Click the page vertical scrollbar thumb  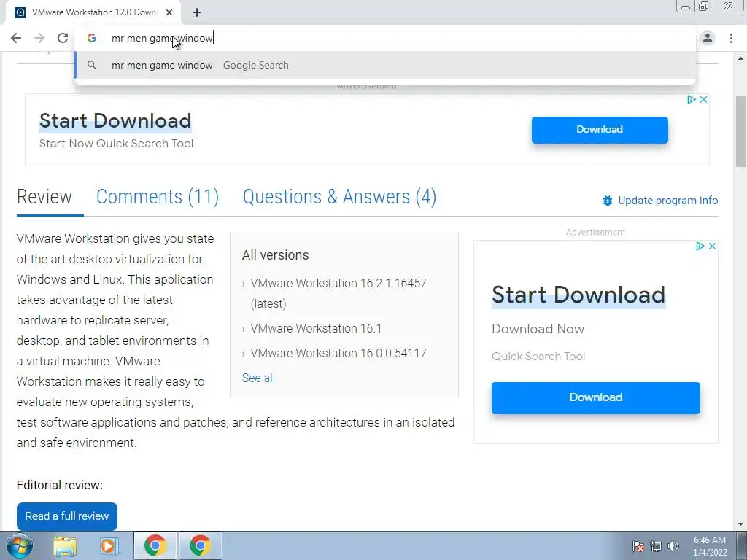click(740, 131)
